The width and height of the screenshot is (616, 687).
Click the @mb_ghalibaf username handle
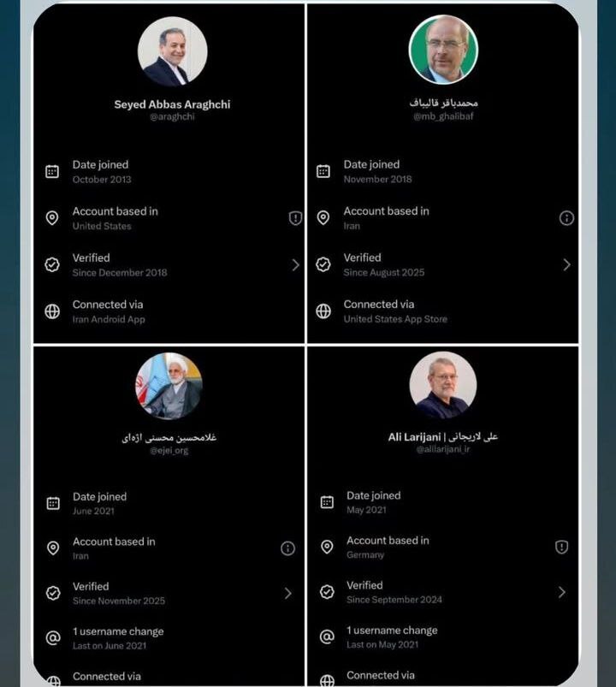(443, 116)
